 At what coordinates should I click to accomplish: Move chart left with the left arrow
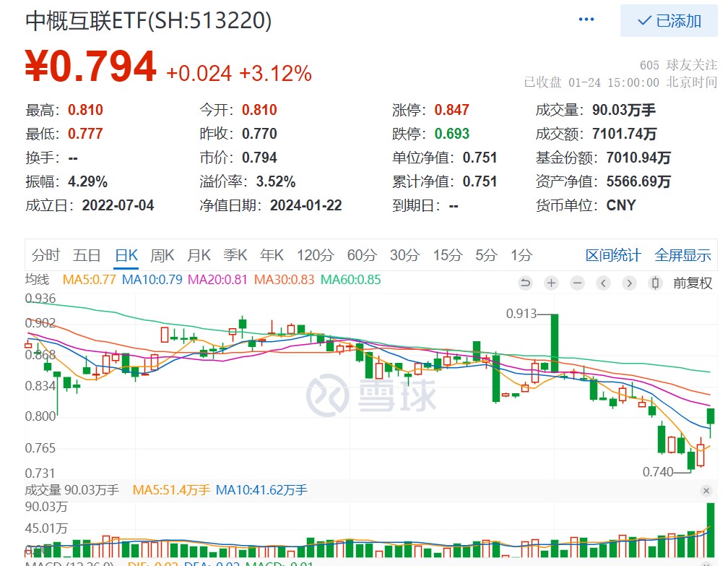pos(603,283)
